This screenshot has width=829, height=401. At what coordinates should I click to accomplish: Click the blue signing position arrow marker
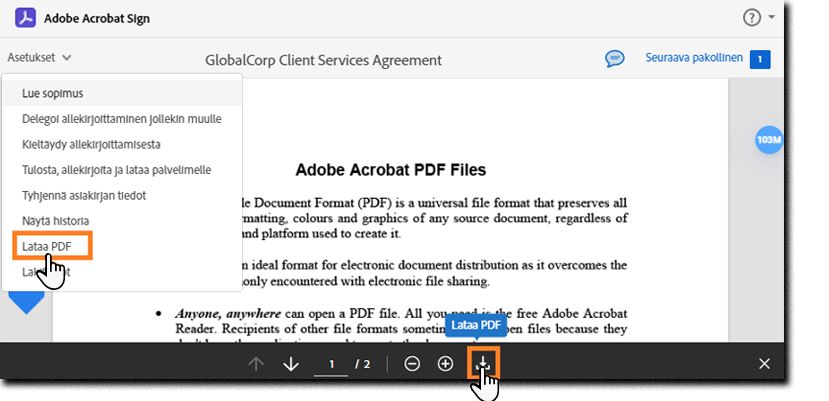point(26,303)
